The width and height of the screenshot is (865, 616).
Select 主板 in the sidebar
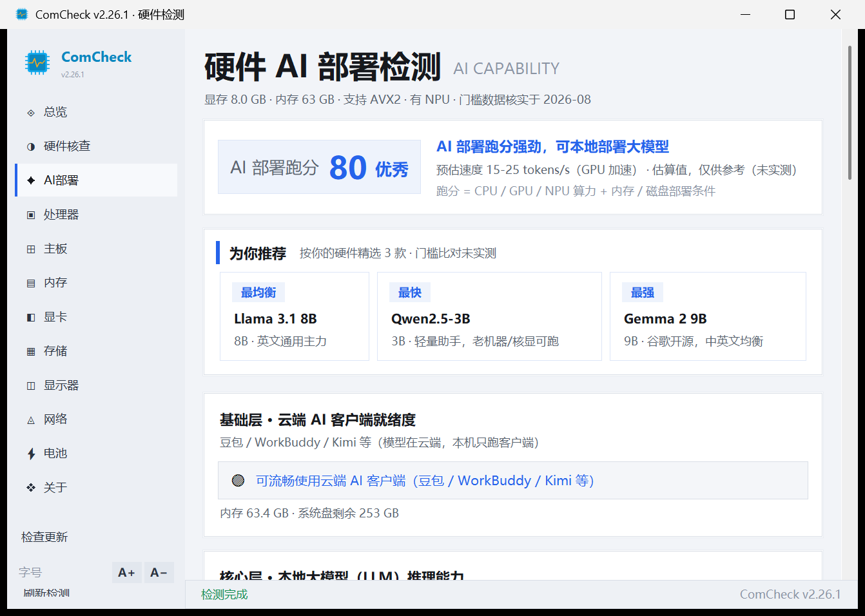click(96, 249)
